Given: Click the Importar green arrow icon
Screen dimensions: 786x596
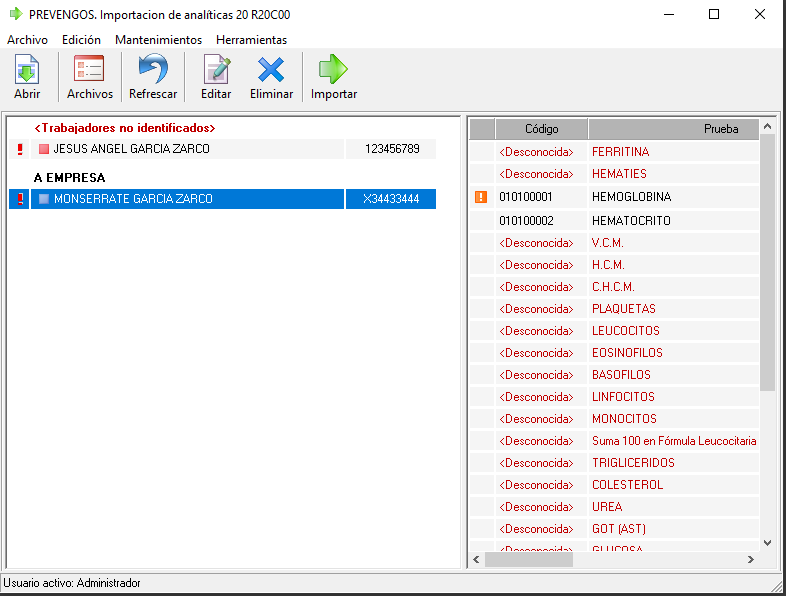Looking at the screenshot, I should [333, 70].
